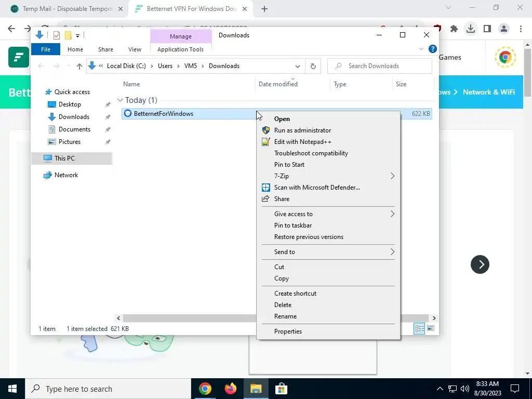
Task: Click the Network icon in navigation pane
Action: point(47,175)
